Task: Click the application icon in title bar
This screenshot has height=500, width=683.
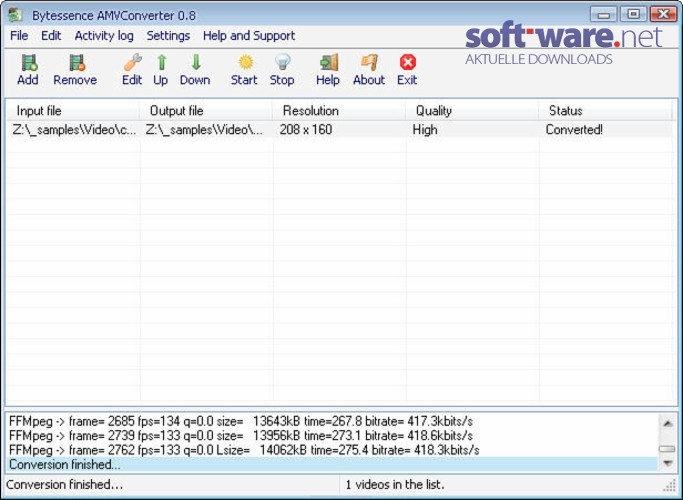Action: pos(15,15)
